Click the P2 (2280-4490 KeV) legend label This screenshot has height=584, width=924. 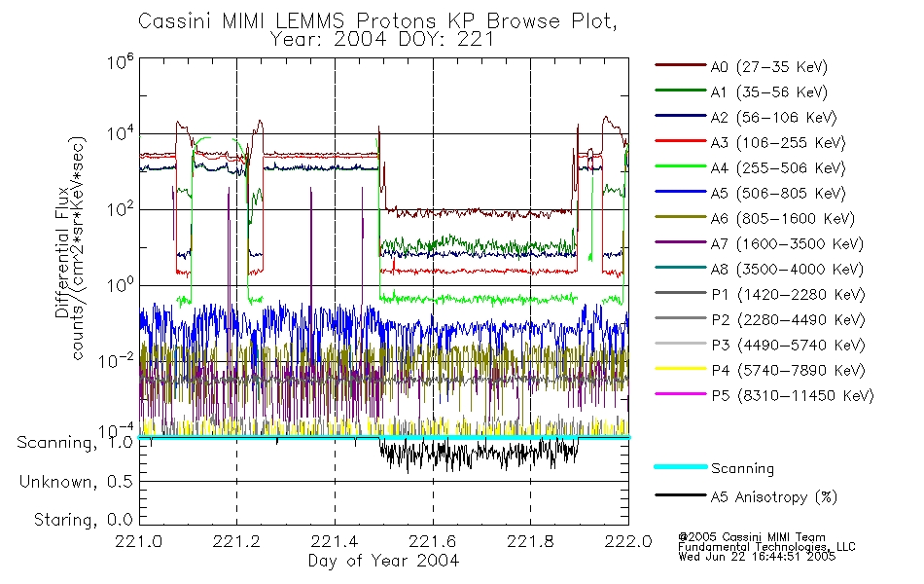point(788,320)
